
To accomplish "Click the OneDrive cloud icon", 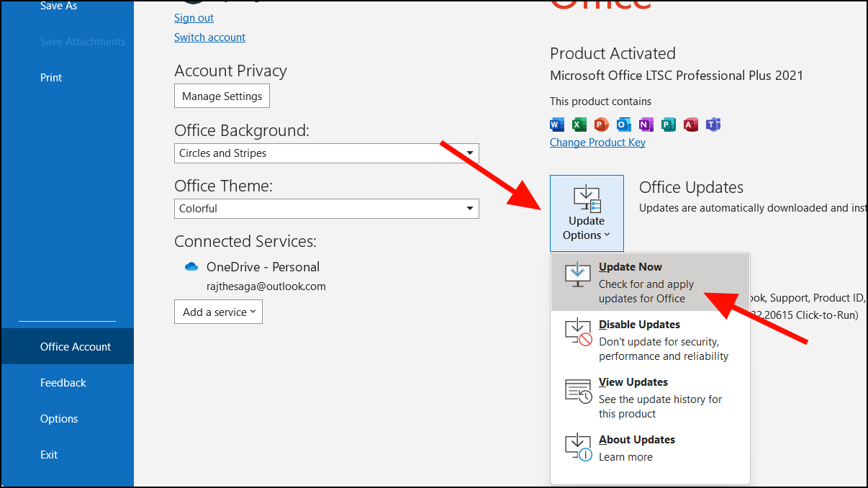I will click(x=191, y=266).
